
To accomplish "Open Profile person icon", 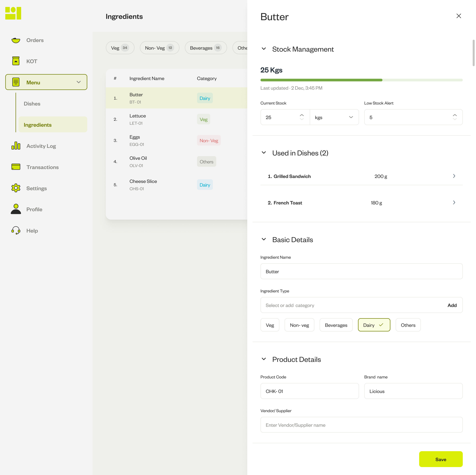I will (x=16, y=209).
